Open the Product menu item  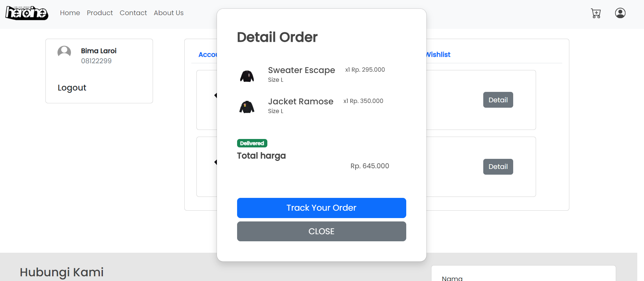[100, 13]
